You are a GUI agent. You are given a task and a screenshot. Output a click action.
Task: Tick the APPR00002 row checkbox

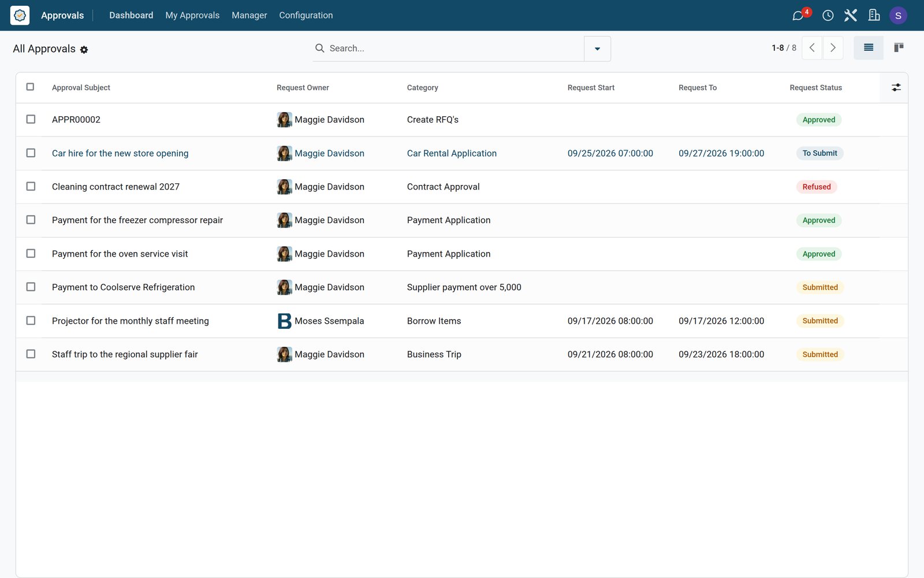[x=31, y=119]
